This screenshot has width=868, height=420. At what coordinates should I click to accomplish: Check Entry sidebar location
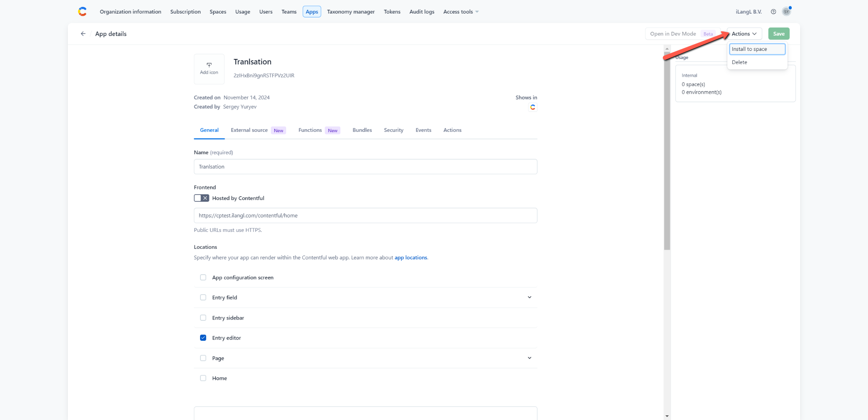tap(203, 318)
